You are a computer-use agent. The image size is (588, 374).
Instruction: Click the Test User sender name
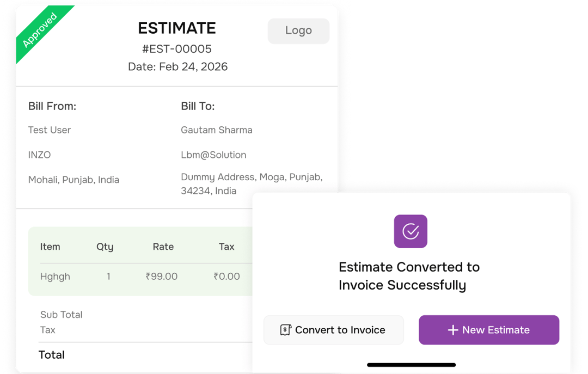pos(50,130)
